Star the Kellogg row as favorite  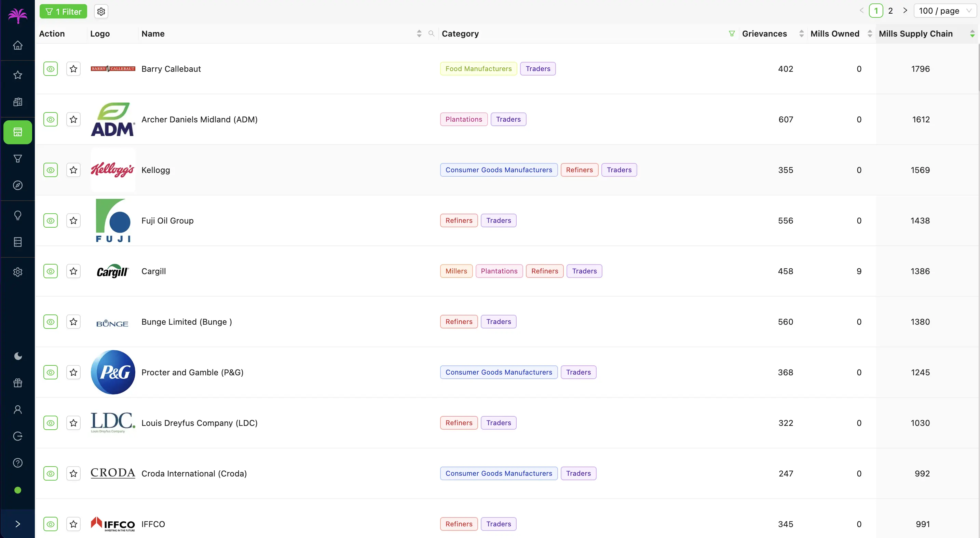[x=73, y=170]
